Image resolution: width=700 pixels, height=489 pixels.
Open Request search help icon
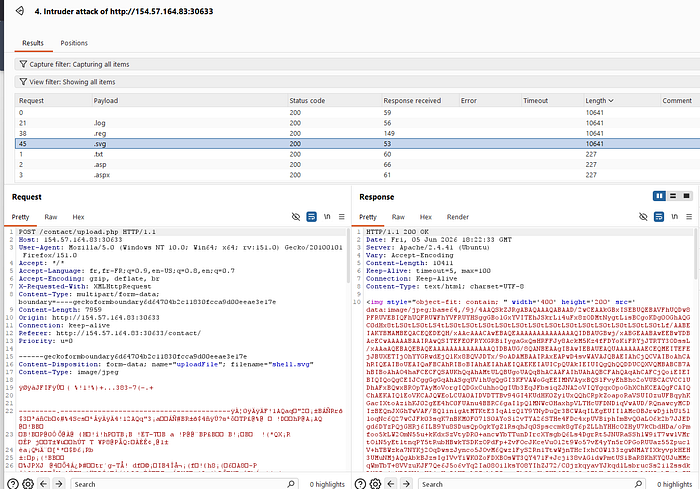coord(13,484)
